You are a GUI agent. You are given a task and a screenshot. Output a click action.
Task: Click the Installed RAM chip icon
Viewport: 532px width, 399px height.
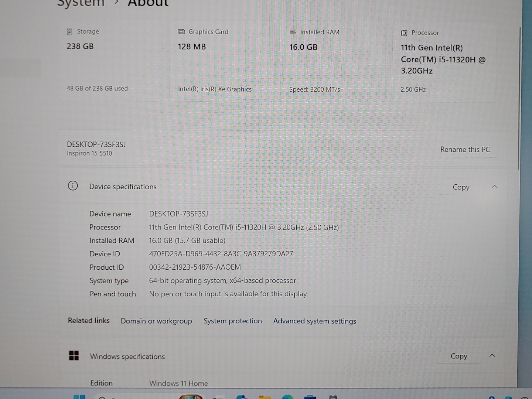tap(293, 32)
